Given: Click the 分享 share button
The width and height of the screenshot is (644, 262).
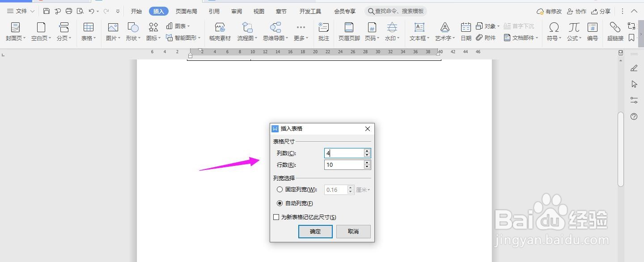Looking at the screenshot, I should pyautogui.click(x=601, y=12).
